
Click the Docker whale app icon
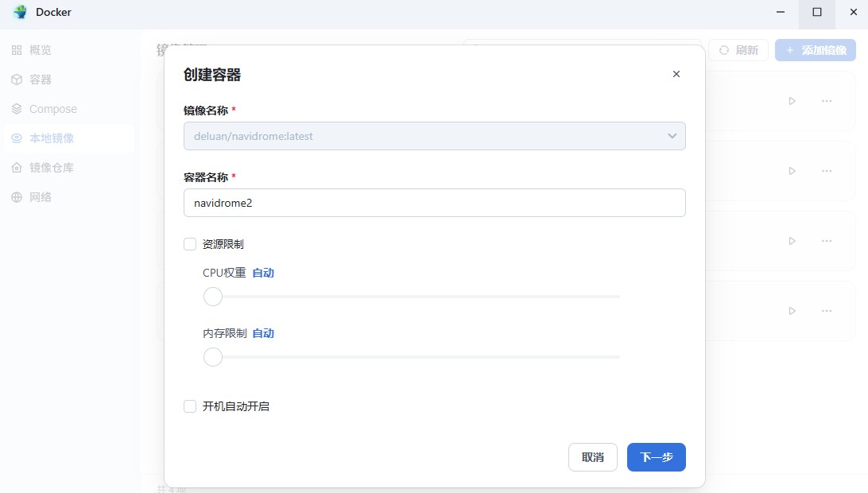tap(21, 12)
